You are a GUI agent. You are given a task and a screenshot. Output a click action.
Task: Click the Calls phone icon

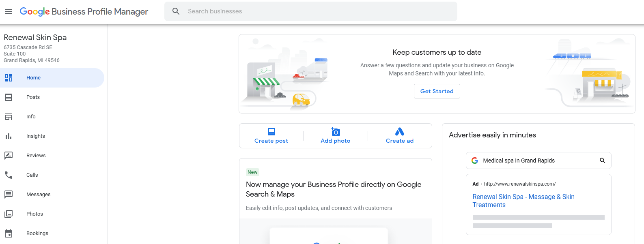[9, 175]
